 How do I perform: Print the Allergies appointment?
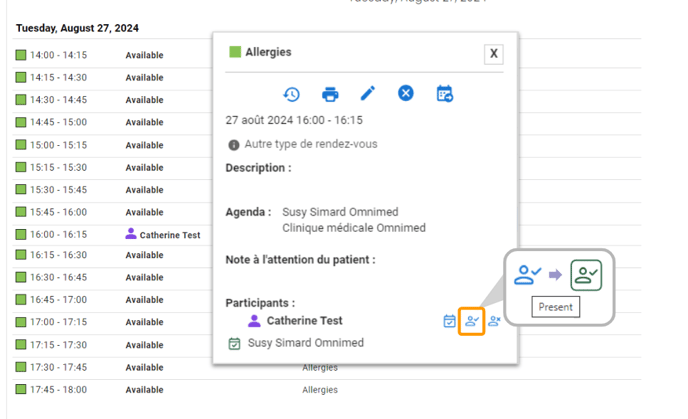tap(330, 94)
